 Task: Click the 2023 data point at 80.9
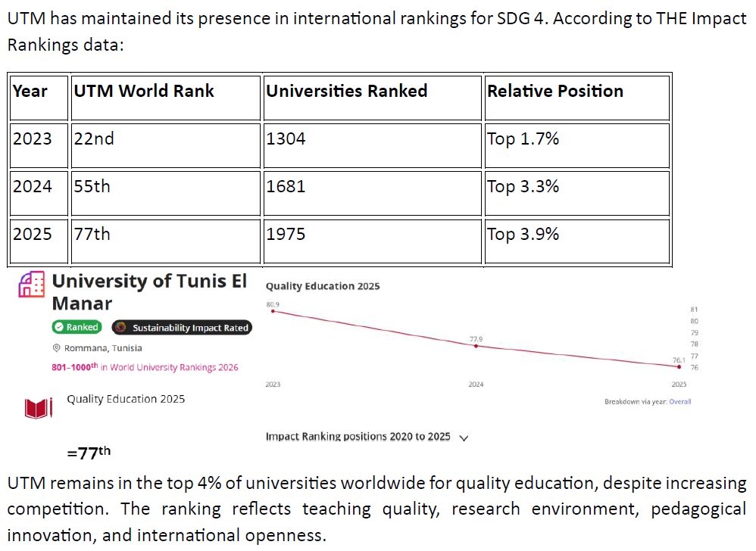point(273,311)
